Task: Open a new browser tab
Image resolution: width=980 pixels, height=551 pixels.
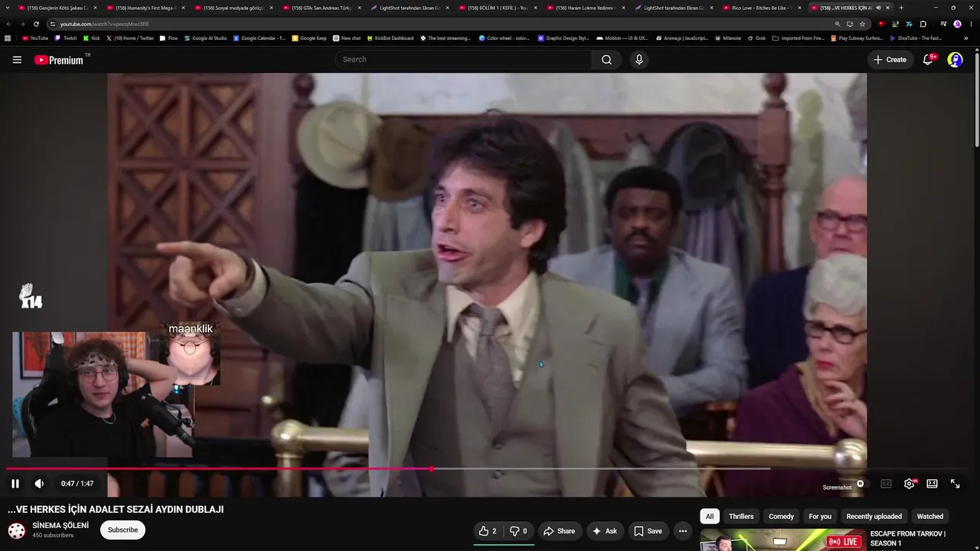Action: [x=900, y=8]
